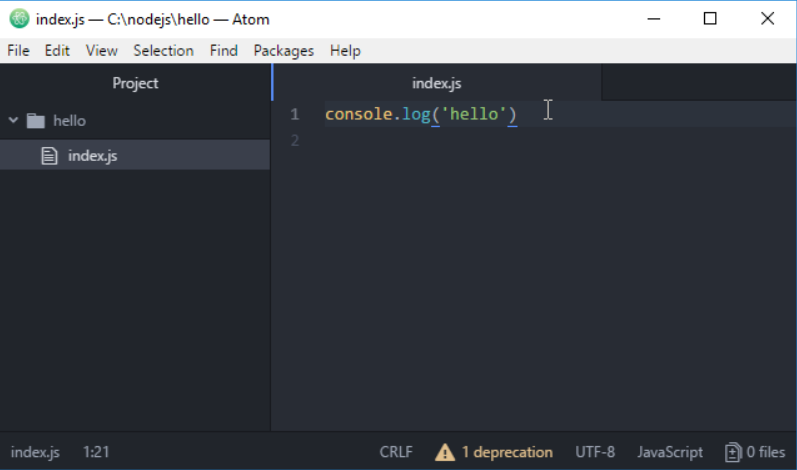
Task: Open the Find menu
Action: [224, 50]
